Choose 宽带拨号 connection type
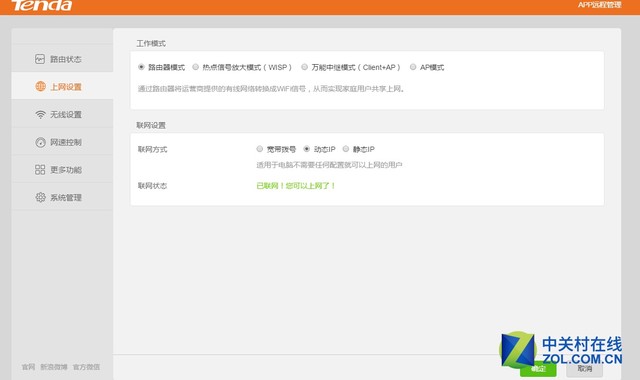This screenshot has width=640, height=380. click(260, 149)
